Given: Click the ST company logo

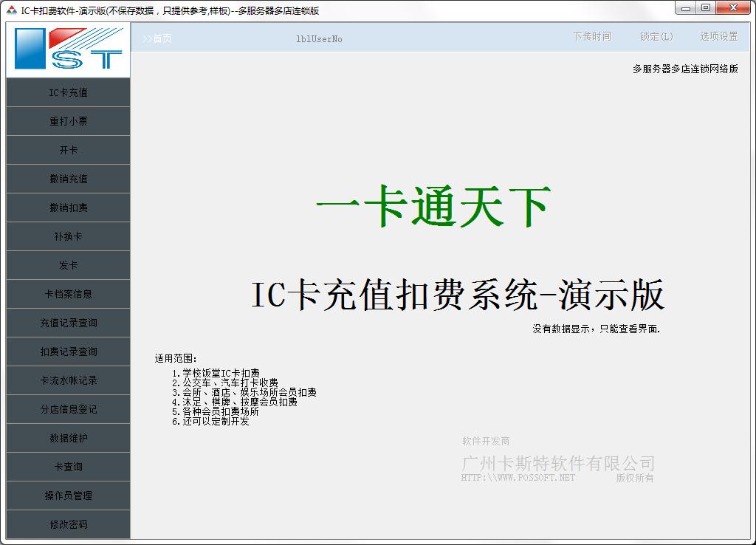Looking at the screenshot, I should coord(68,49).
